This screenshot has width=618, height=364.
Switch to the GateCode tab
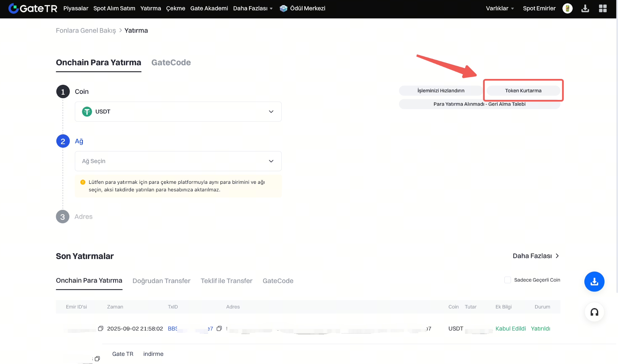pyautogui.click(x=171, y=62)
